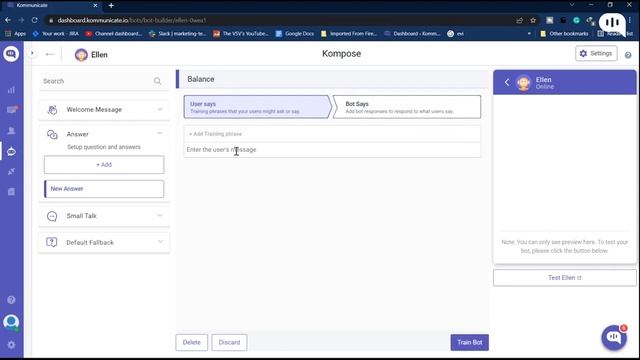The width and height of the screenshot is (640, 360).
Task: Click the address bar URL
Action: point(132,20)
